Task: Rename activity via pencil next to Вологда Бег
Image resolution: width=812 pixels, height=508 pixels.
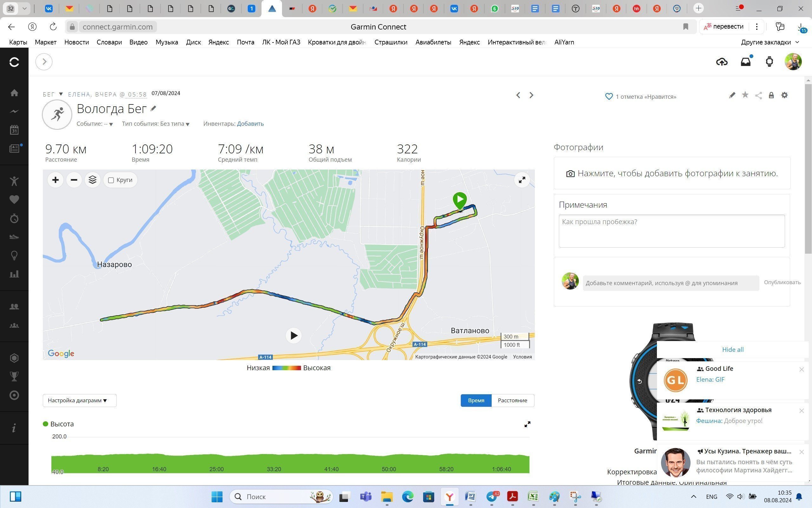Action: coord(153,108)
